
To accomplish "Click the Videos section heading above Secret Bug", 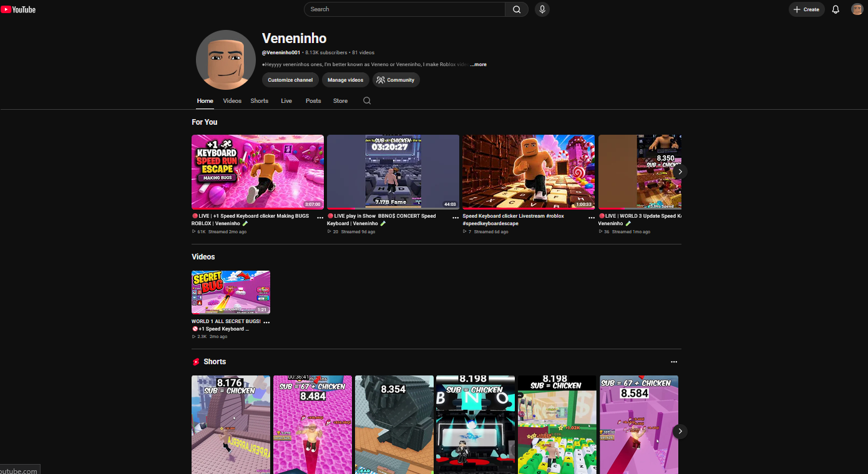I will 203,257.
